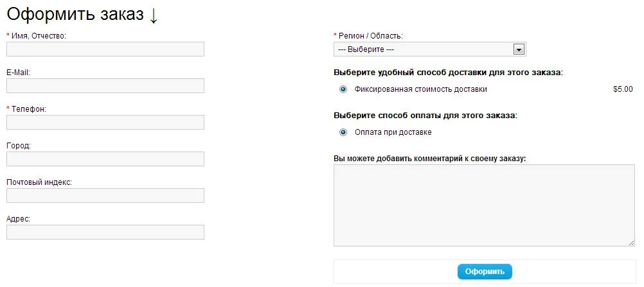Click the Оформить заказ heading

[75, 15]
